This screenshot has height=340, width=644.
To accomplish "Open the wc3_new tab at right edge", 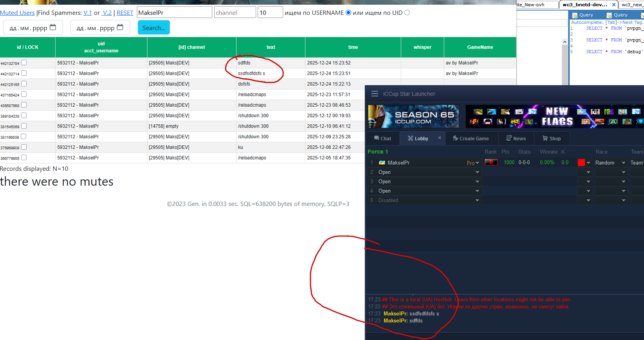I will point(631,5).
